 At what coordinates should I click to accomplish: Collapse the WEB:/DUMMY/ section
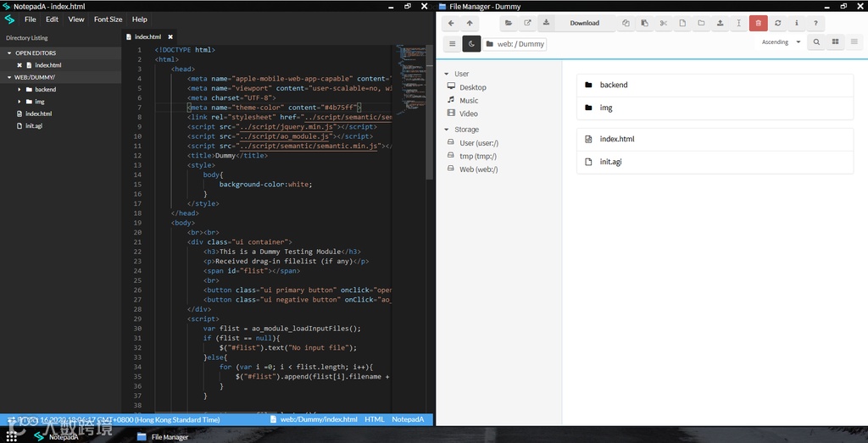click(60, 77)
